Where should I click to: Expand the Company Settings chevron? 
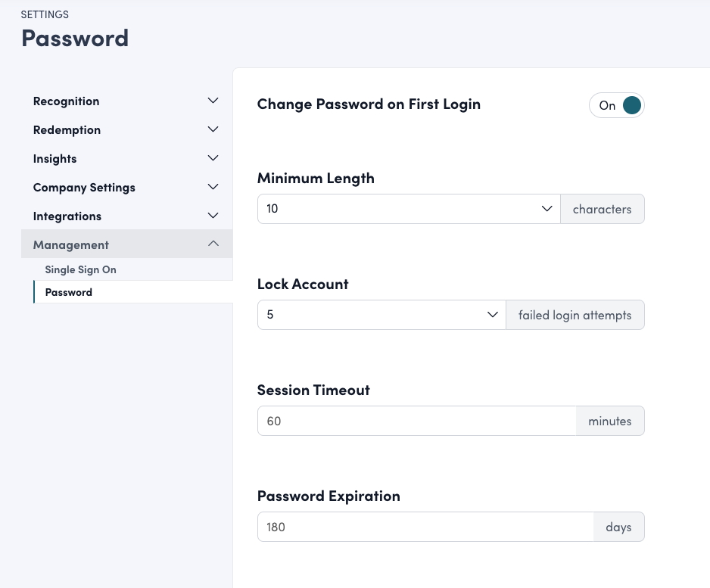tap(213, 187)
